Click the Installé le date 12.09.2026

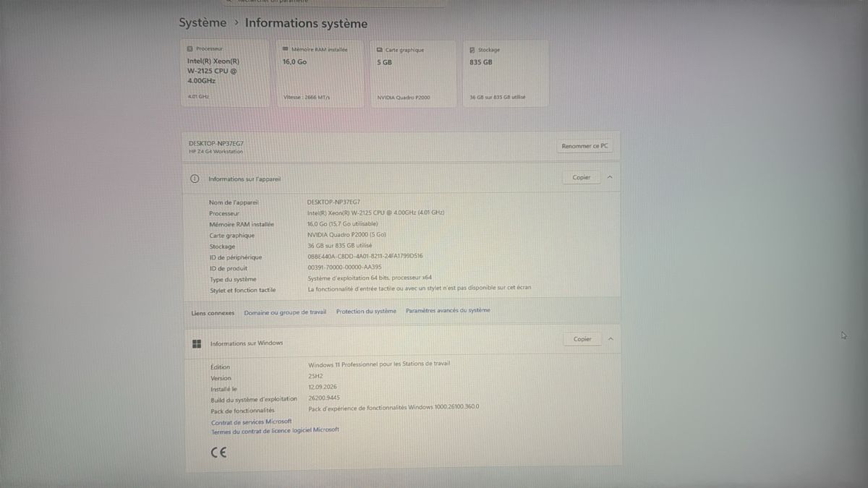[322, 387]
